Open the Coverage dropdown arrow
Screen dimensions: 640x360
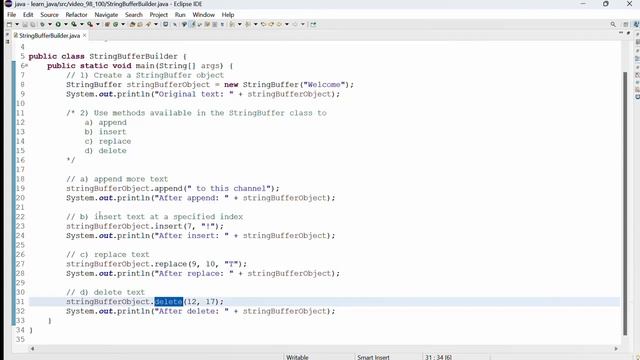tap(82, 24)
